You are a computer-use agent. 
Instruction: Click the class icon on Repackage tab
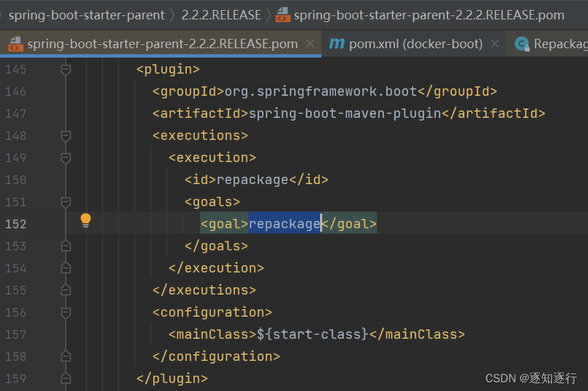pos(522,44)
